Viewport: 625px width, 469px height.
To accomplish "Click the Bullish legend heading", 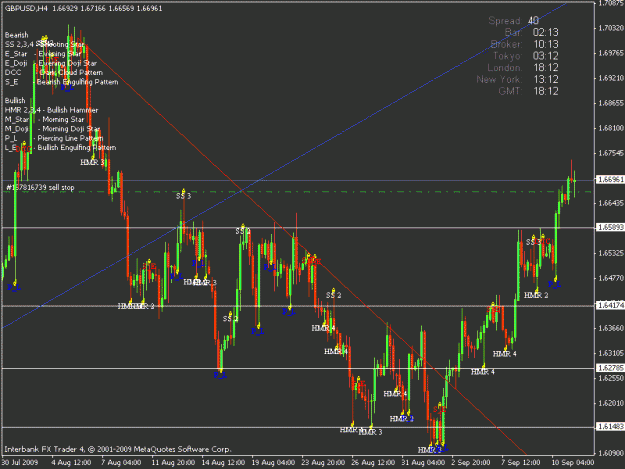I will [x=15, y=100].
